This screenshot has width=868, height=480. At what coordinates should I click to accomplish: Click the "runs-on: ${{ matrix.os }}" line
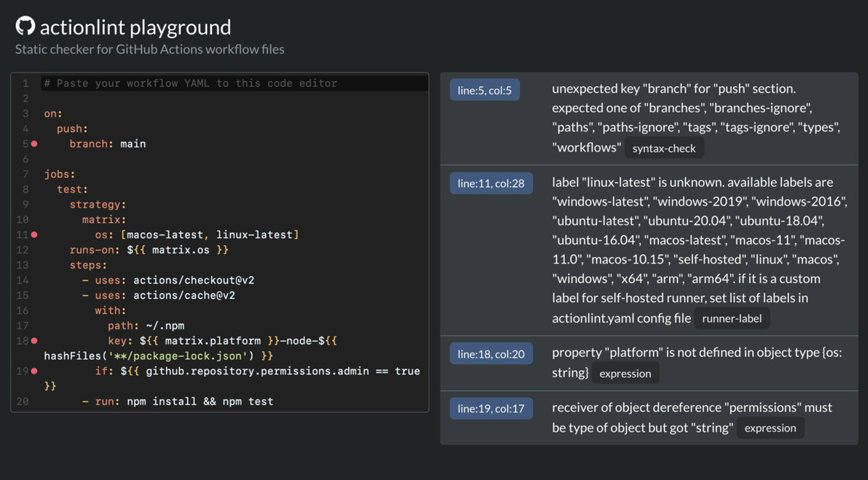pyautogui.click(x=149, y=250)
